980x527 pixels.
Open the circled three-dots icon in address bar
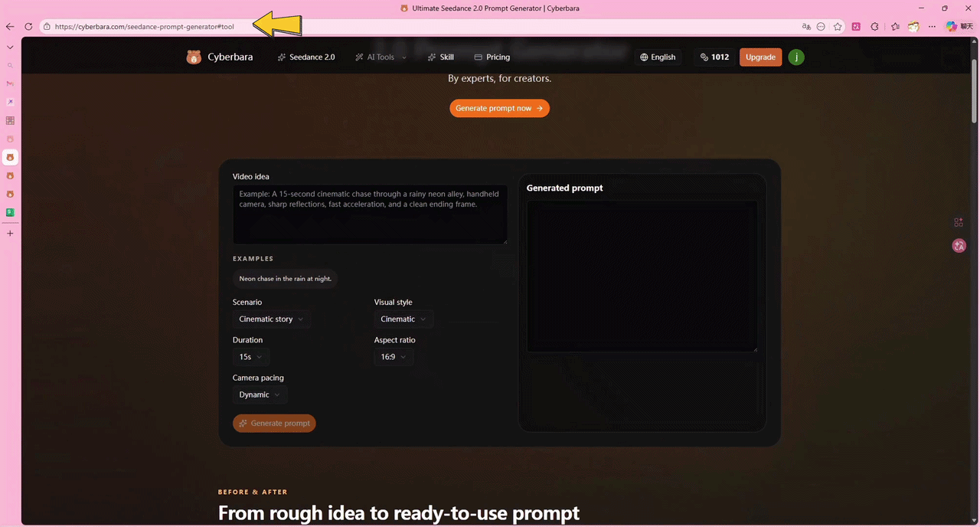(822, 26)
